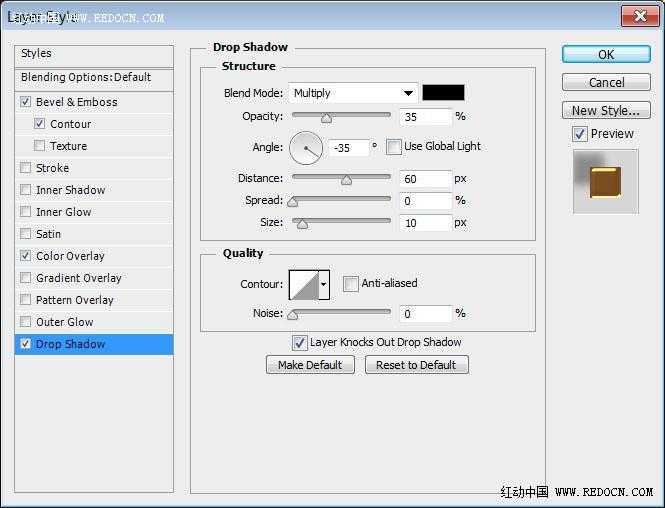Enable the Outer Glow checkbox

25,322
